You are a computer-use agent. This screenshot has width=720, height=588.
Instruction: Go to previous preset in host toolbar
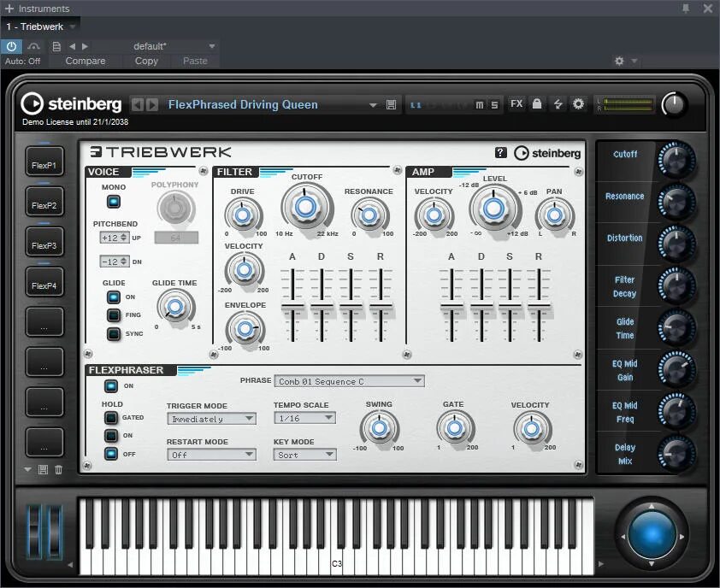pos(72,46)
